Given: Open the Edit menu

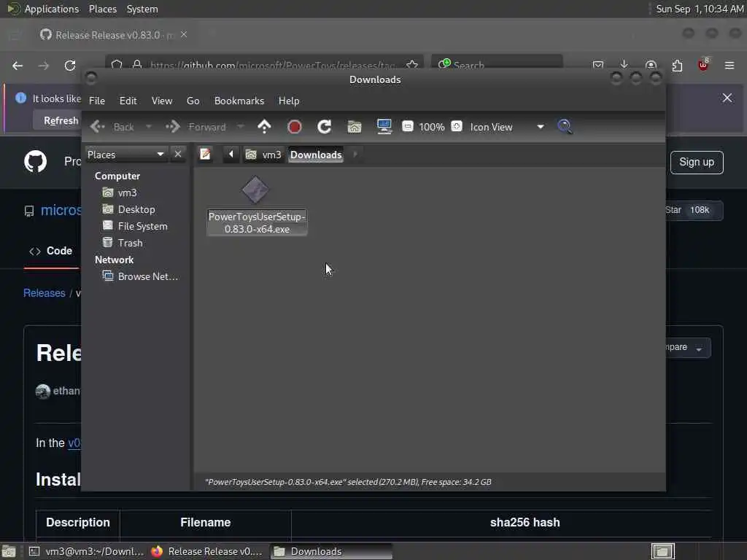Looking at the screenshot, I should click(128, 101).
